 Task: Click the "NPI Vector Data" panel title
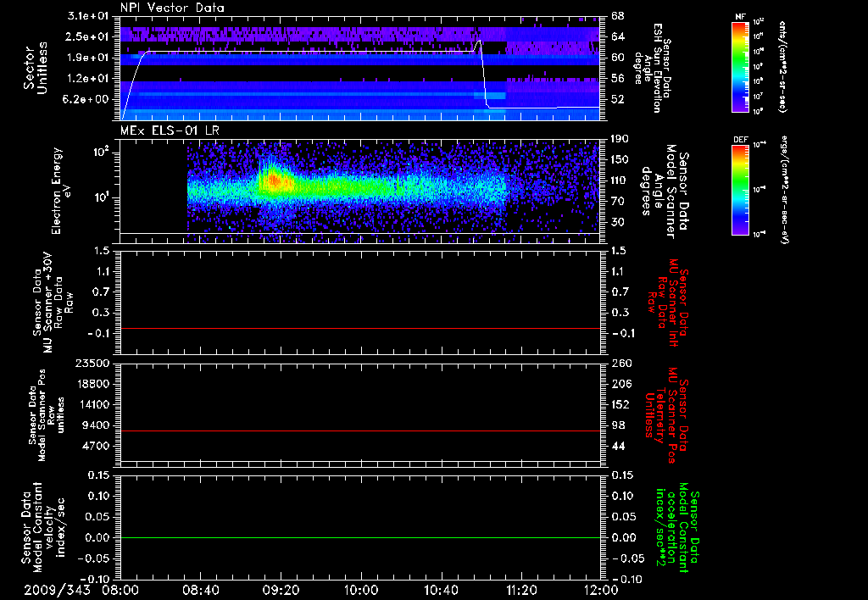pos(172,8)
